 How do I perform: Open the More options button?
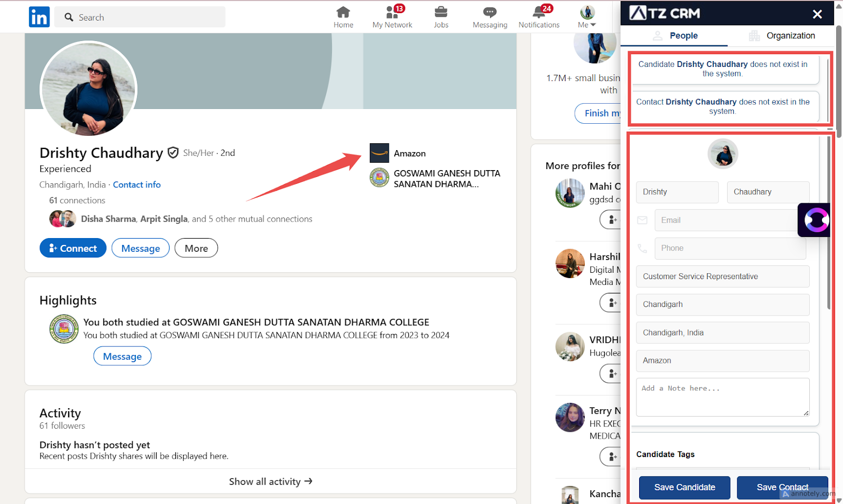(196, 248)
